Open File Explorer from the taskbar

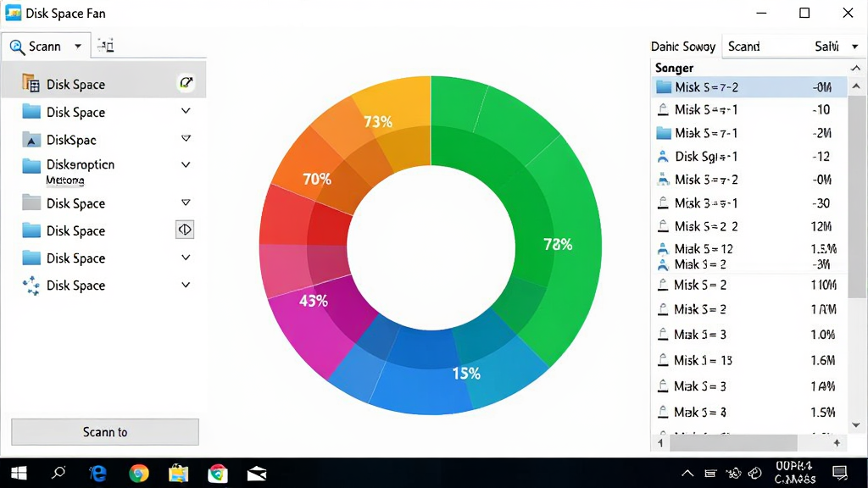click(x=178, y=473)
